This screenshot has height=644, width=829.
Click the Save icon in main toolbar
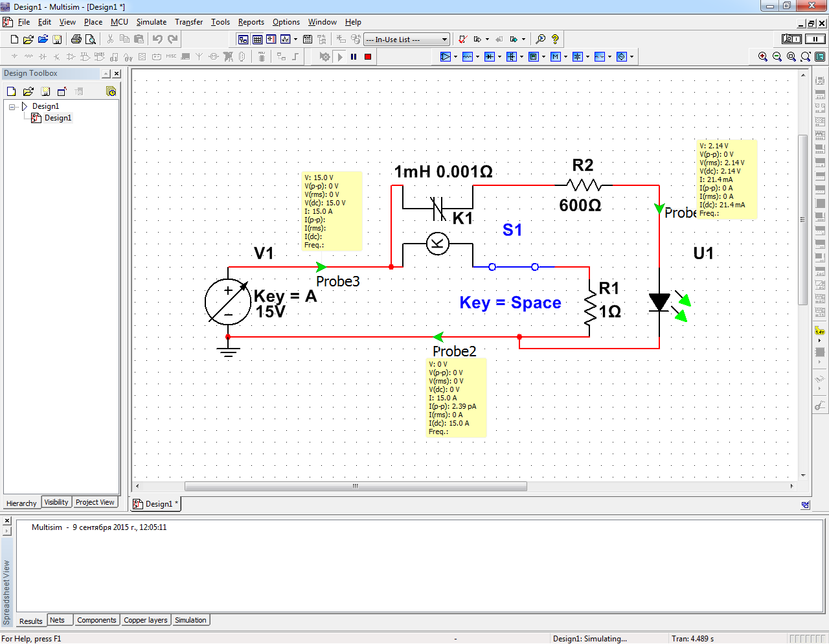click(57, 40)
